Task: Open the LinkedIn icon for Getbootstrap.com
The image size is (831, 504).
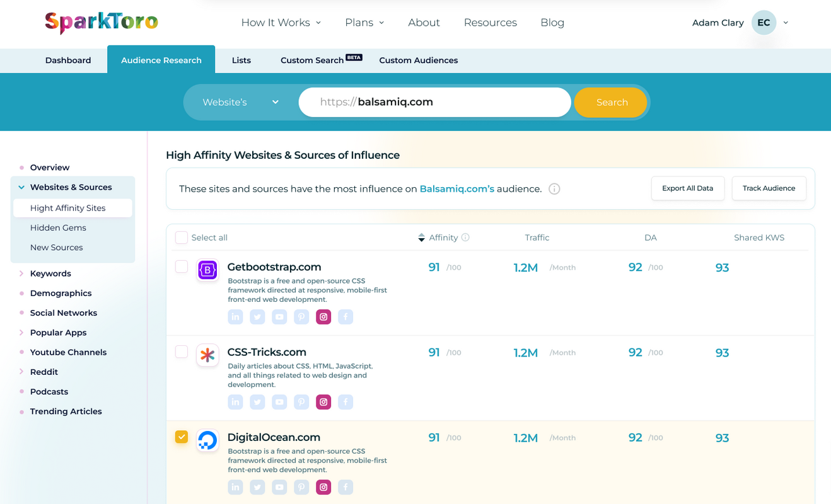Action: click(235, 317)
